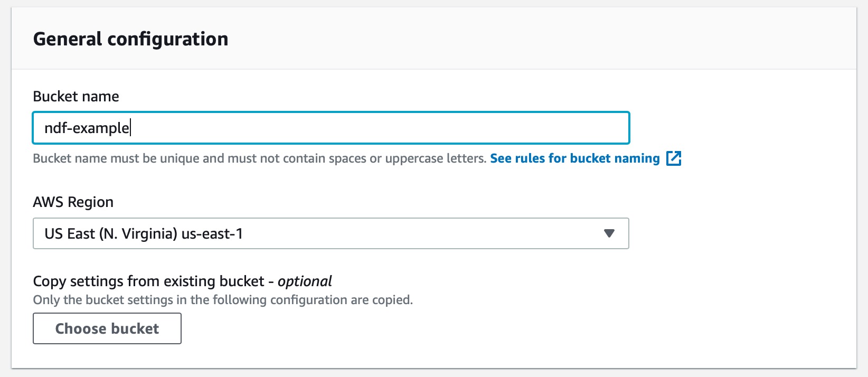Click the AWS Region dropdown arrow
Screen dimensions: 868x377
[609, 233]
